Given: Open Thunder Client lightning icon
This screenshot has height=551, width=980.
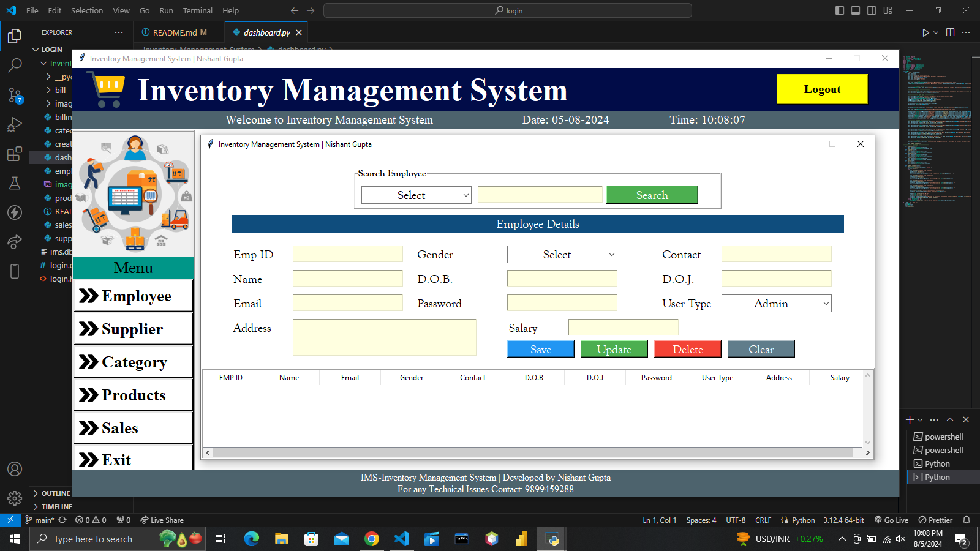Looking at the screenshot, I should coord(15,212).
